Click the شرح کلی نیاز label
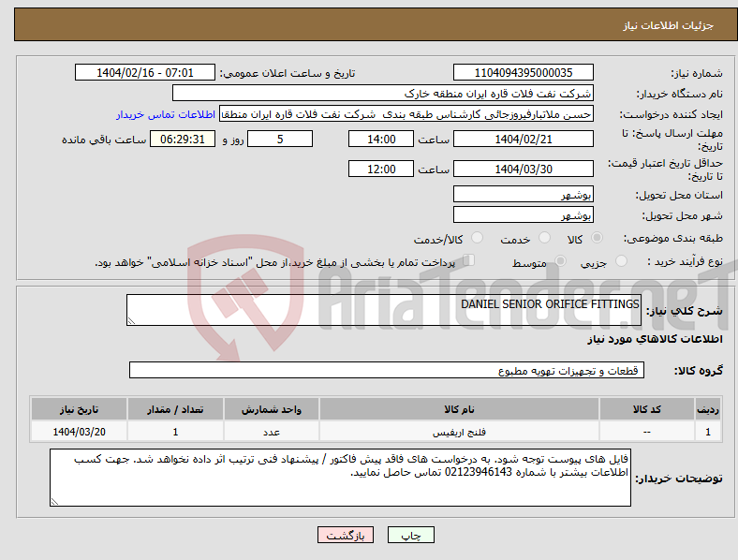 click(685, 311)
